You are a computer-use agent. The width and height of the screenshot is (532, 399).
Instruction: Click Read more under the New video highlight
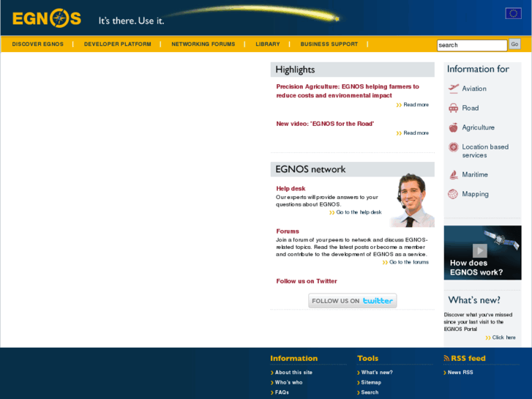416,133
